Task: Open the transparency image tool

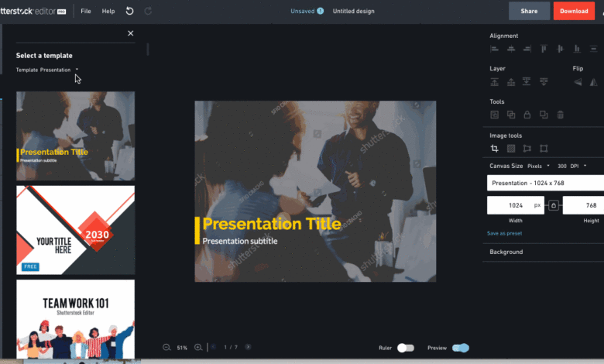Action: click(511, 148)
